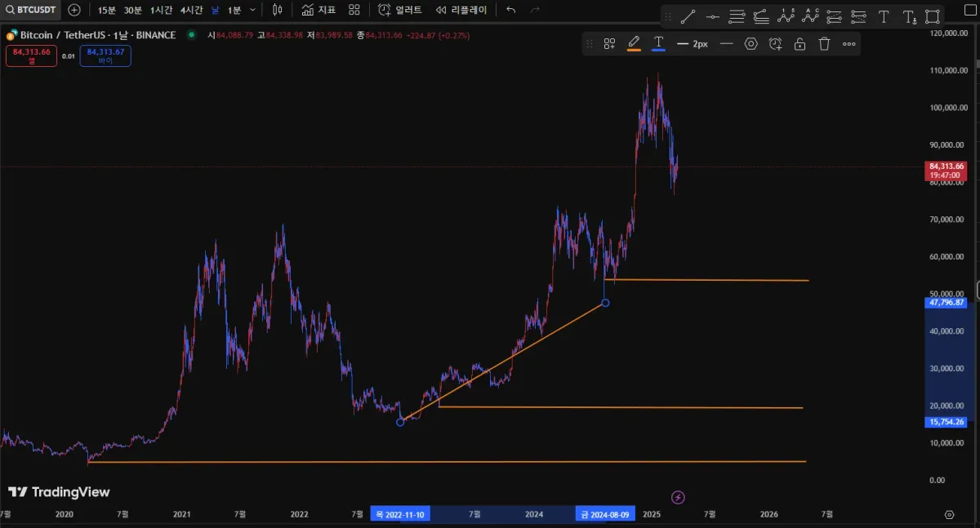980x528 pixels.
Task: Select the Text drawing tool
Action: coord(884,16)
